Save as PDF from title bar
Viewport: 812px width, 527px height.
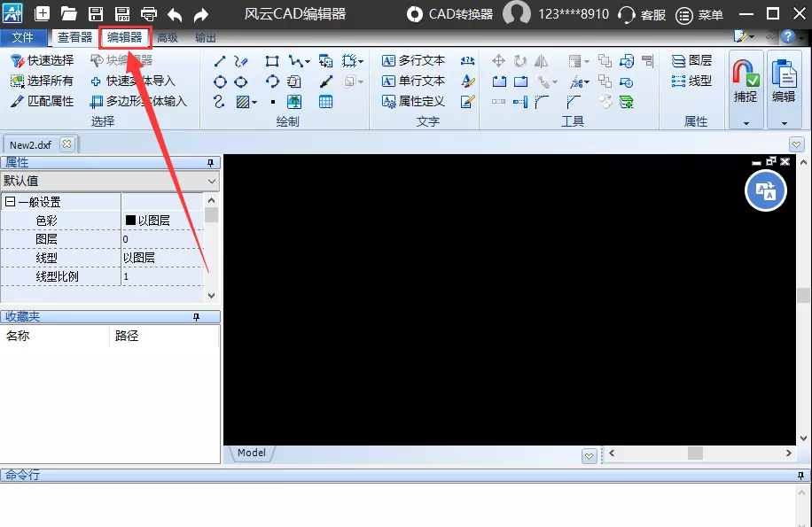[122, 14]
